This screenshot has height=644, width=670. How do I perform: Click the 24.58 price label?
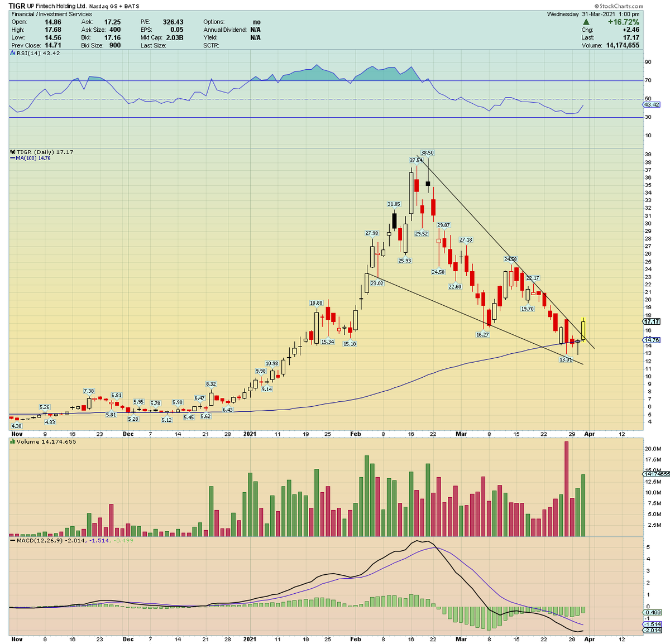point(510,259)
